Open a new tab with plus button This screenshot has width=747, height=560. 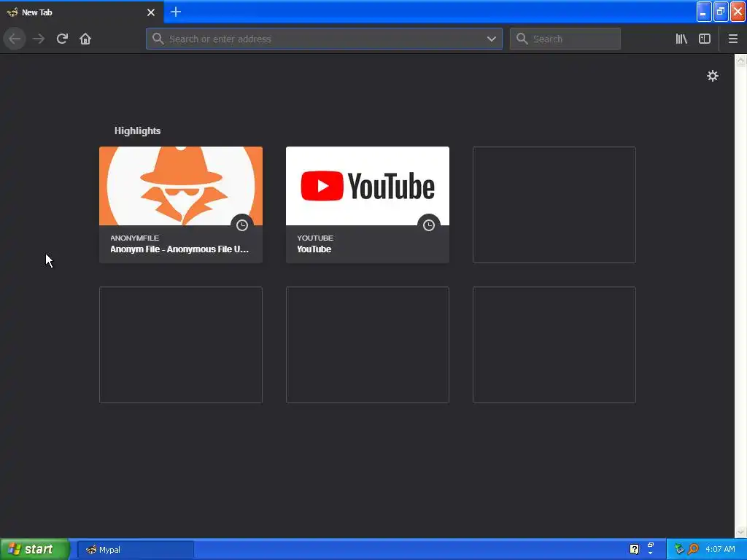[x=176, y=12]
